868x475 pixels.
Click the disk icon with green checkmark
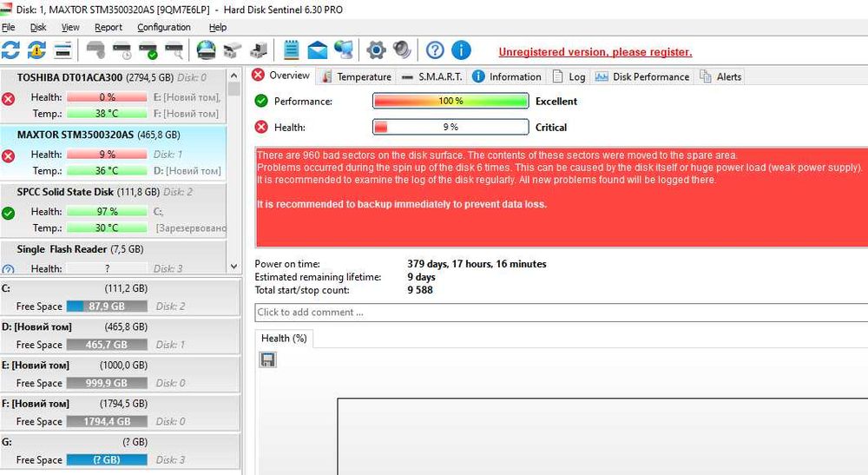click(x=148, y=50)
